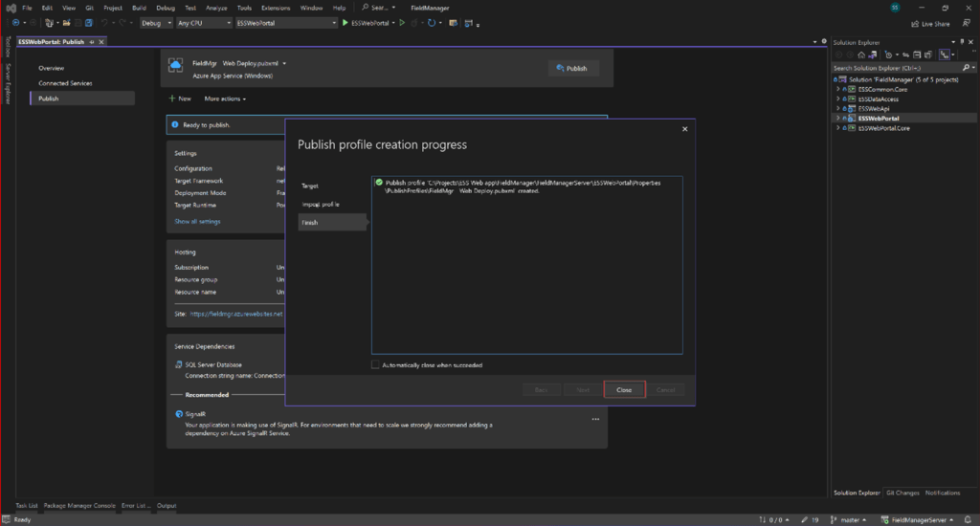Expand the ESSWebApi project node
The width and height of the screenshot is (980, 526).
[838, 109]
